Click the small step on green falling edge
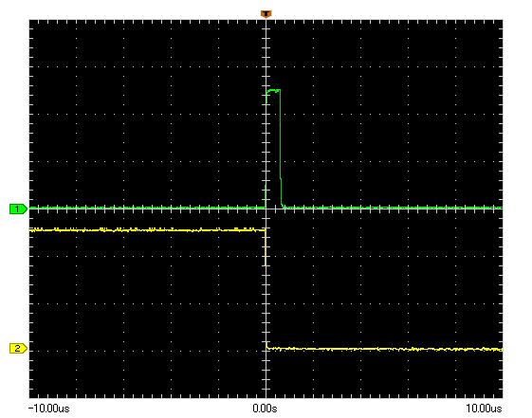The image size is (532, 418). click(x=281, y=178)
